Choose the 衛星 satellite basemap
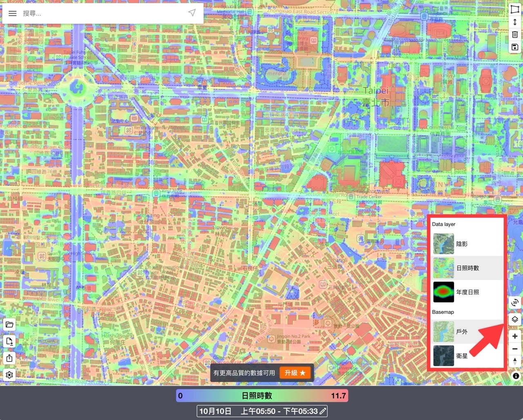This screenshot has width=523, height=420. (468, 356)
